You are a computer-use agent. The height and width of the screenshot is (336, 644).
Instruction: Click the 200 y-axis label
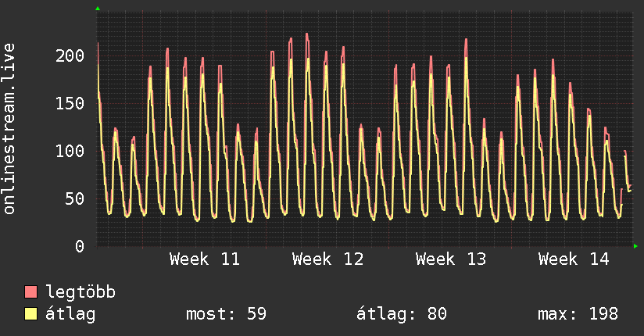(70, 55)
